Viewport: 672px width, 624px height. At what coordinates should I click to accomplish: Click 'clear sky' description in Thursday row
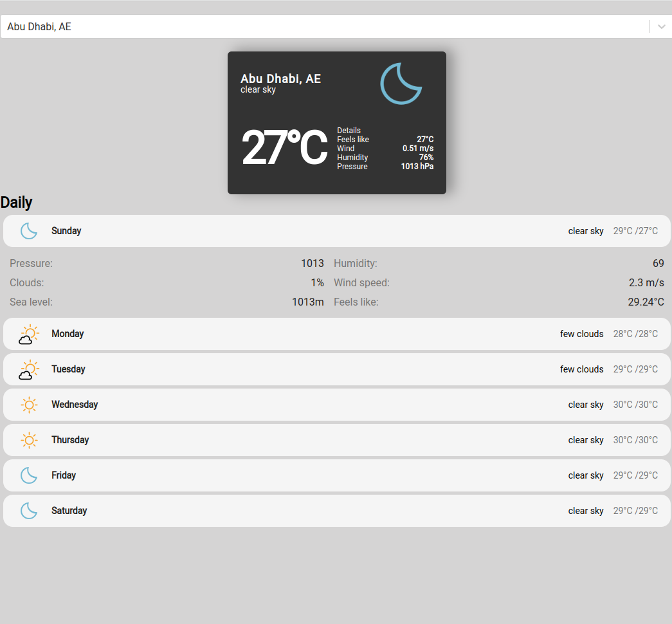586,440
